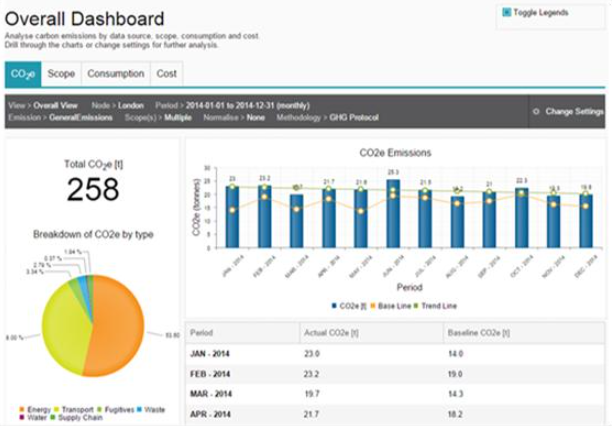
Task: Toggle the Toggle Legends checkbox
Action: [x=507, y=13]
